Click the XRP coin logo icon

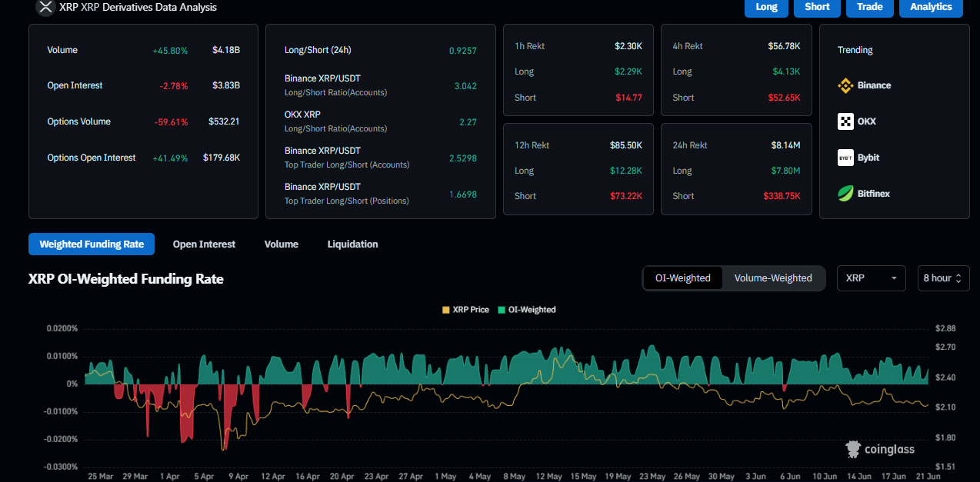pyautogui.click(x=45, y=7)
